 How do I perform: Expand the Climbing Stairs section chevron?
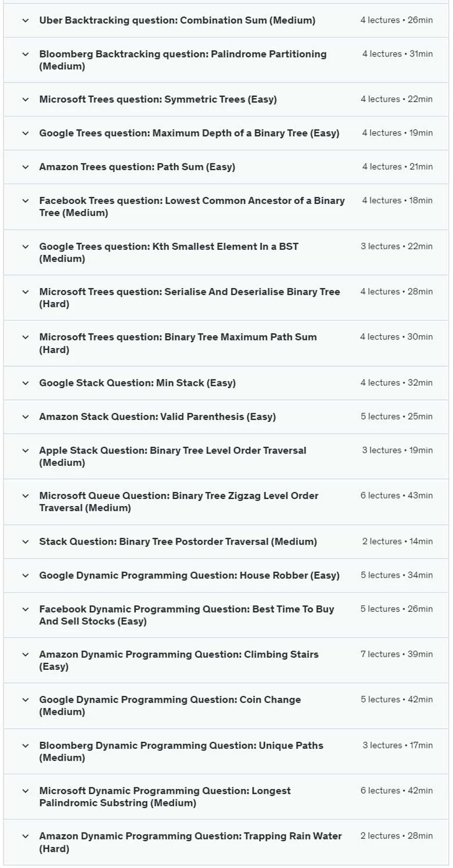25,654
